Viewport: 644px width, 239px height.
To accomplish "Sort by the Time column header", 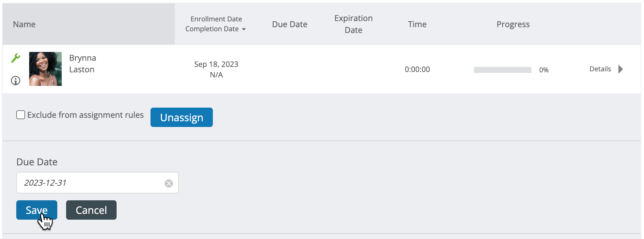I will (x=417, y=24).
